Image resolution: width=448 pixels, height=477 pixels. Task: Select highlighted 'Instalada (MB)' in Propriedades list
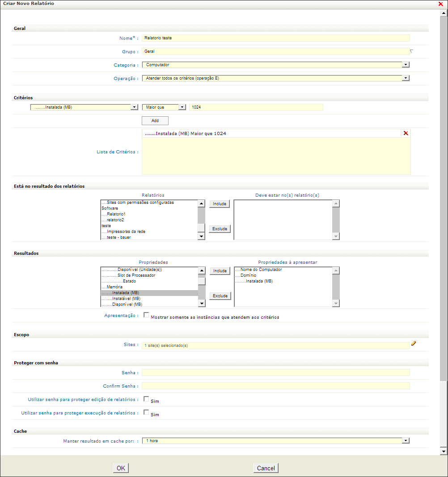(x=149, y=293)
